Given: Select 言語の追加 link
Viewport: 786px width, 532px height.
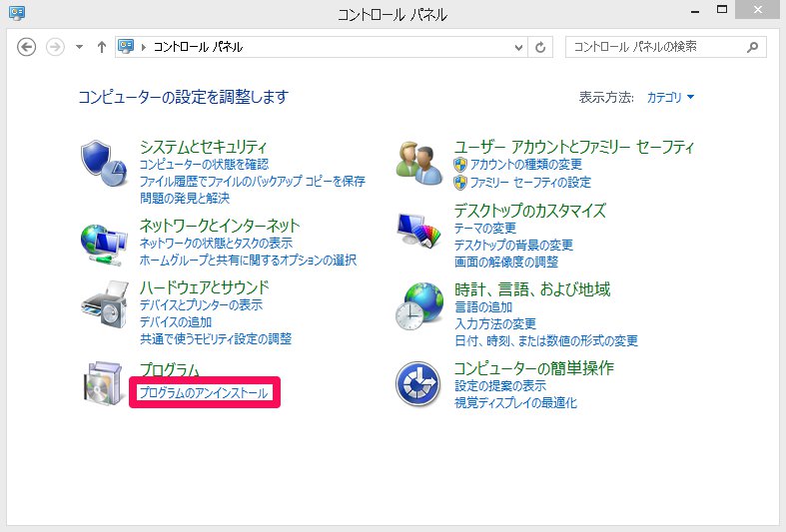Looking at the screenshot, I should point(483,307).
